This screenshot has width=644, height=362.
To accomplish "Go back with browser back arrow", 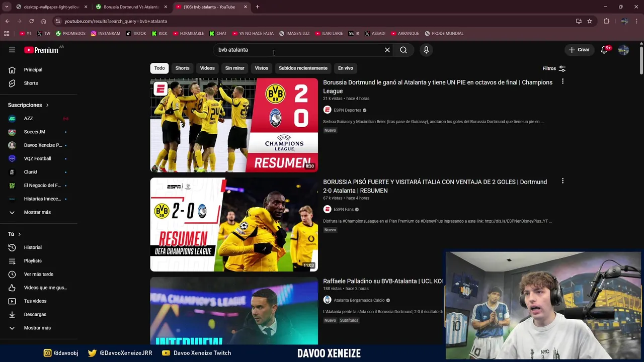I will (x=7, y=21).
